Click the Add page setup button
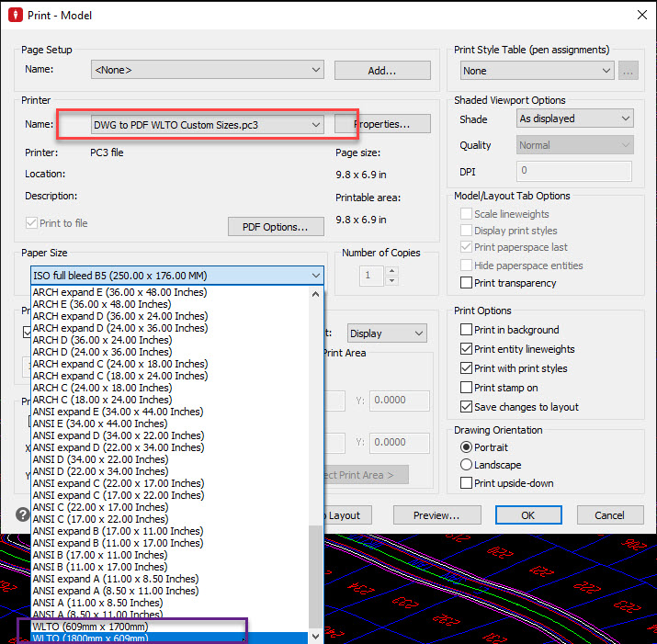The width and height of the screenshot is (657, 644). (x=381, y=71)
